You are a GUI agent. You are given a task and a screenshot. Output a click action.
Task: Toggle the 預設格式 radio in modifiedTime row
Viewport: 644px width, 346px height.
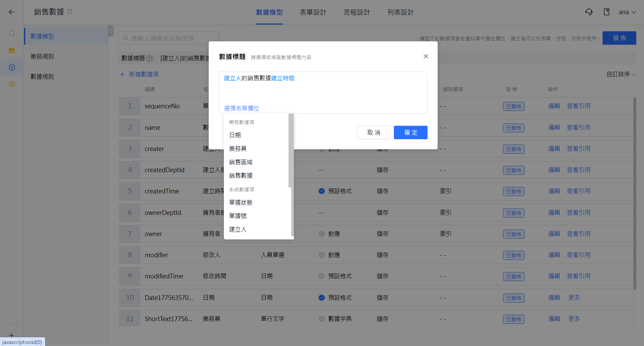tap(321, 276)
